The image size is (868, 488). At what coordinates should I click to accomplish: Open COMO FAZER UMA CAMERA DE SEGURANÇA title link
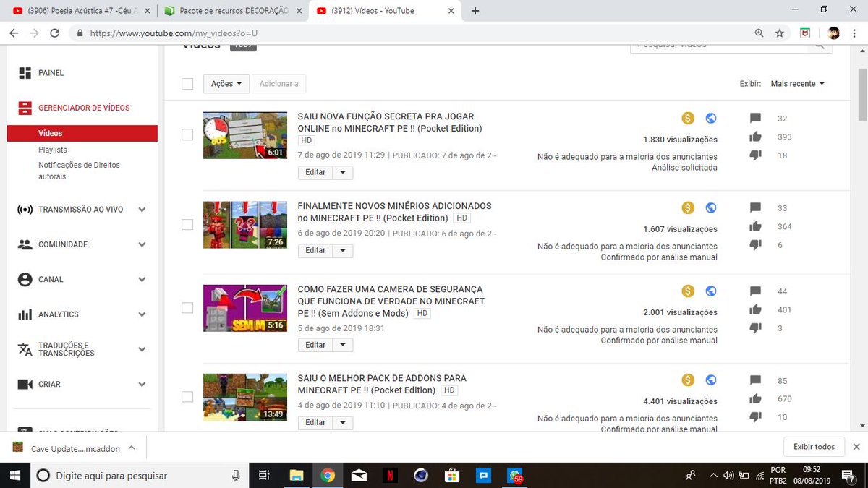[x=391, y=301]
